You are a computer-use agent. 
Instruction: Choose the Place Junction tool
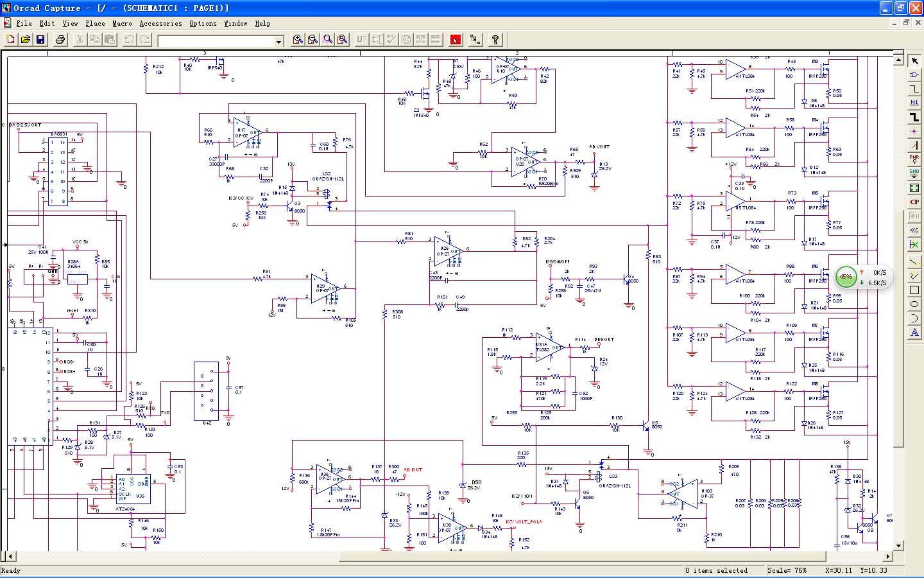coord(914,131)
